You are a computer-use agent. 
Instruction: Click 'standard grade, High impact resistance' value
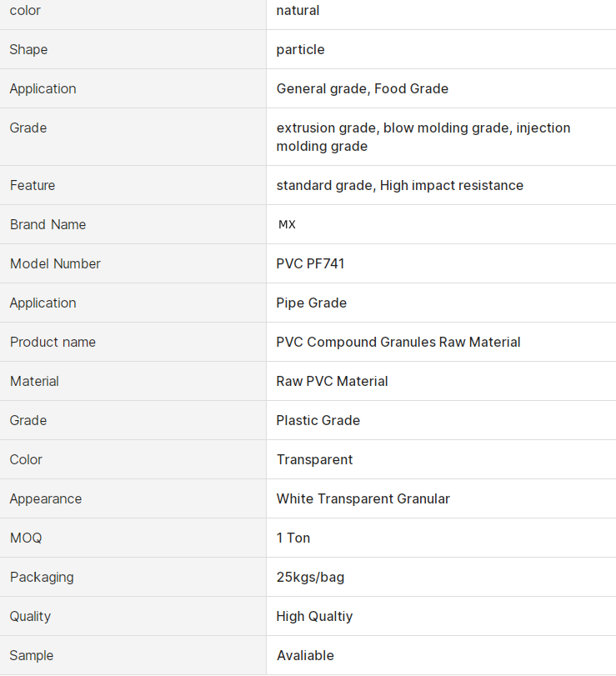click(x=399, y=186)
